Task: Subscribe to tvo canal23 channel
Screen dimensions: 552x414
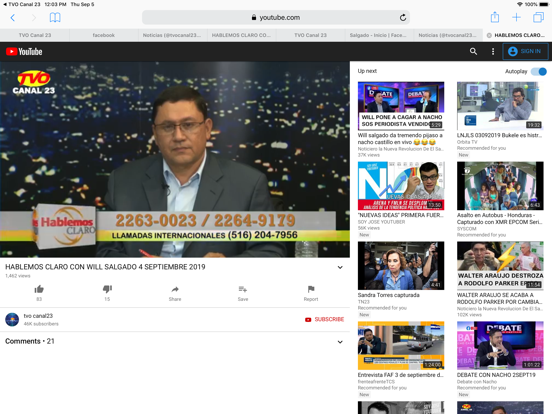Action: (x=325, y=319)
